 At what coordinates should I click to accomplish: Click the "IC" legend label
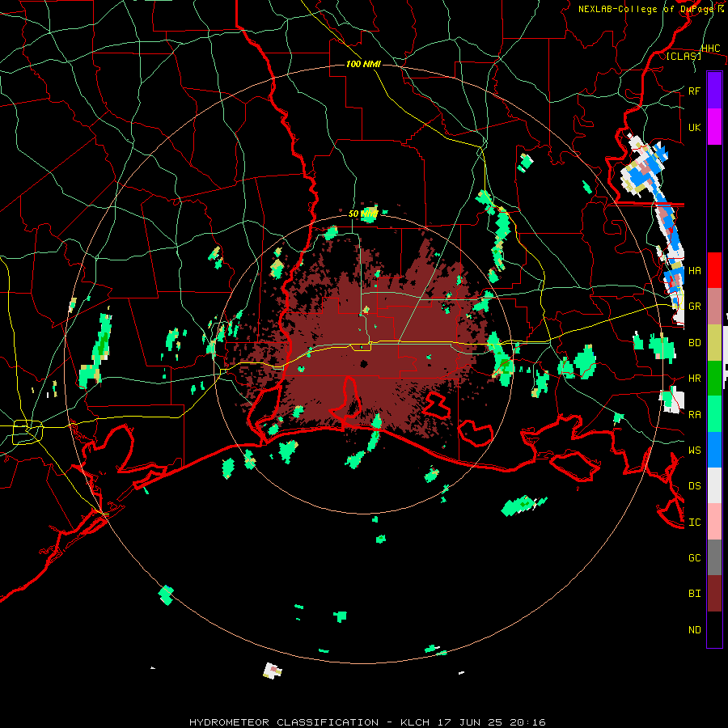695,522
